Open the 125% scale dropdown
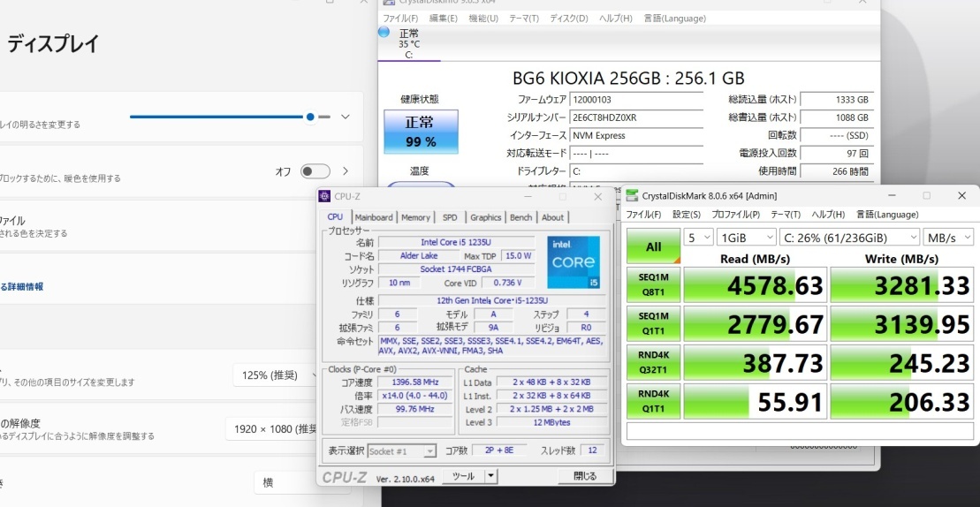Image resolution: width=980 pixels, height=507 pixels. (276, 375)
